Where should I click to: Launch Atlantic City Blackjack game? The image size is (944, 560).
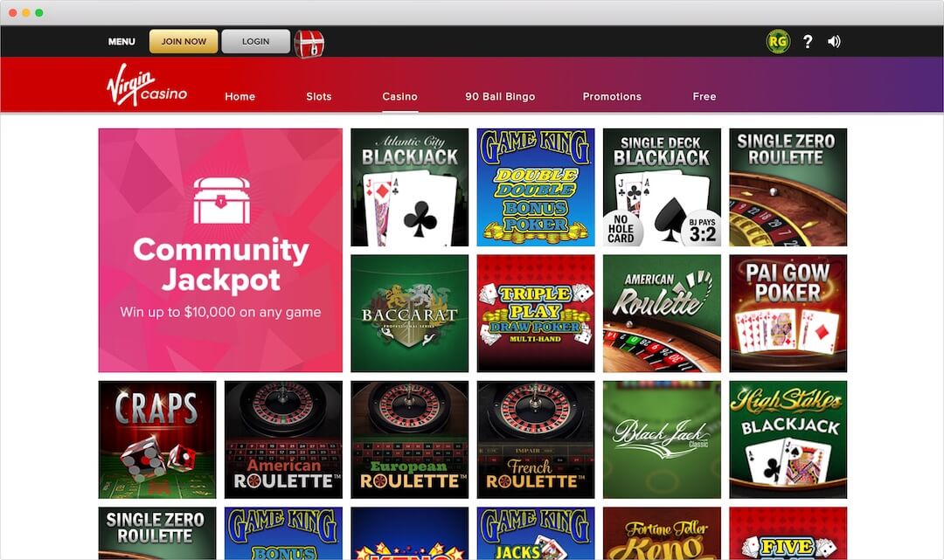[x=409, y=187]
